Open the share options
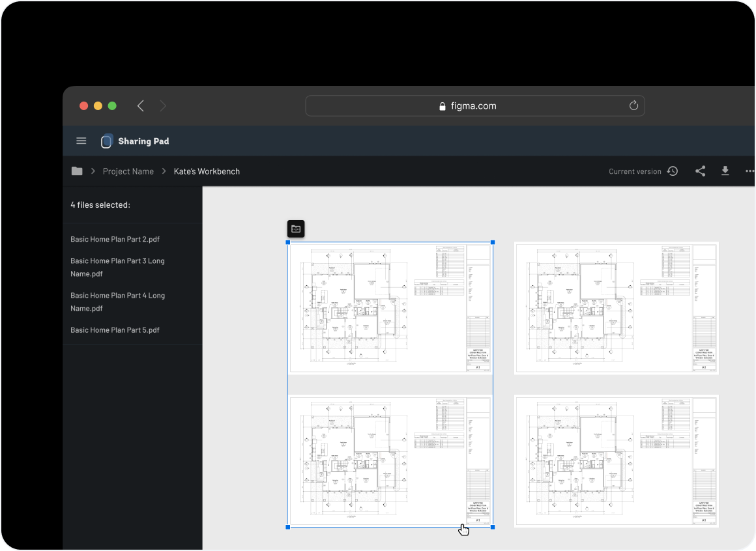Screen dimensions: 756x551 tap(700, 171)
